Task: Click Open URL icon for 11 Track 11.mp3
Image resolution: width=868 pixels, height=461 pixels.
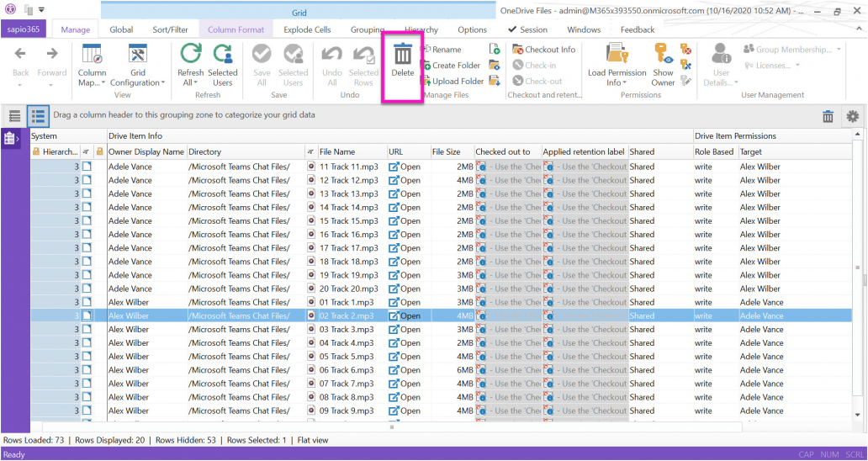Action: coord(394,167)
